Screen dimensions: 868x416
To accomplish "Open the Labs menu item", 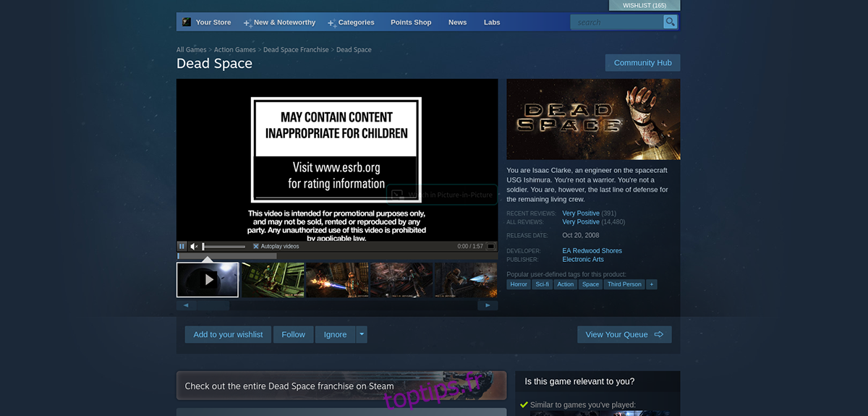I will (x=492, y=22).
